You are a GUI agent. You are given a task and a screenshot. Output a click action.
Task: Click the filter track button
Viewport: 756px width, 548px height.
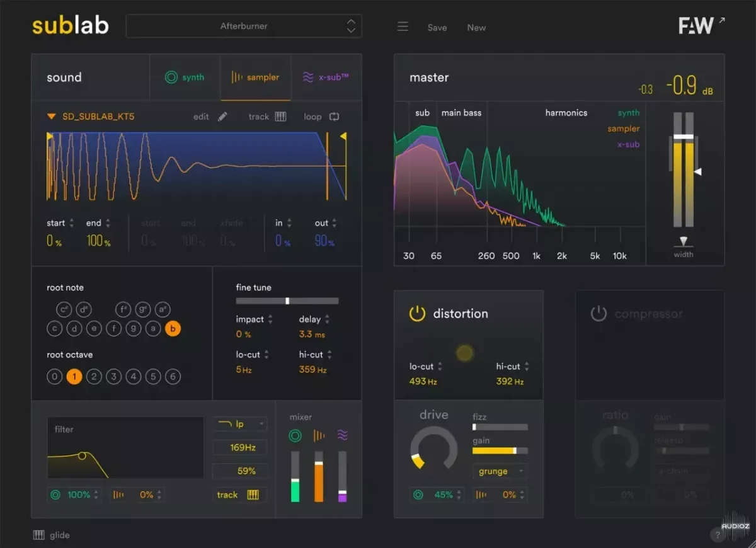(x=240, y=494)
